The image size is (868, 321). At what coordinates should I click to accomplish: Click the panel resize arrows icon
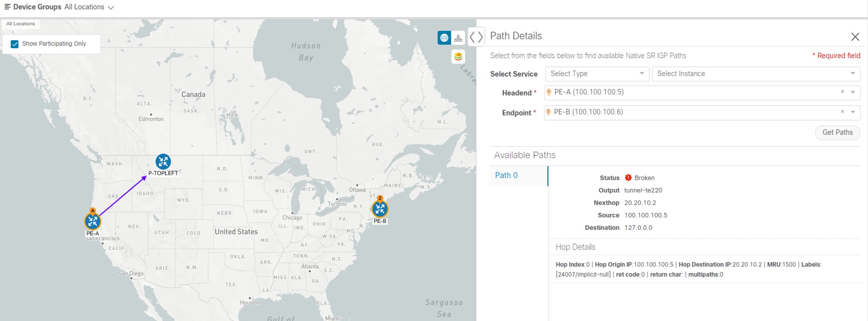point(476,37)
